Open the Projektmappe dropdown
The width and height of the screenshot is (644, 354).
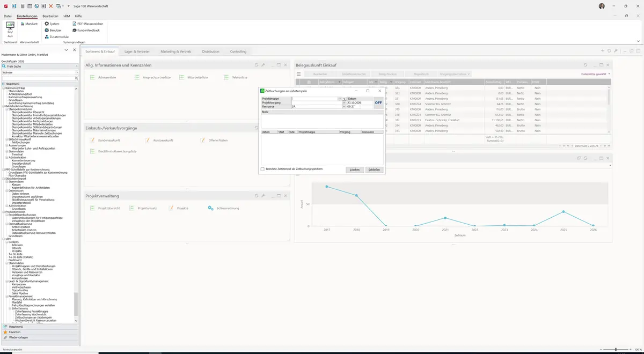point(340,99)
